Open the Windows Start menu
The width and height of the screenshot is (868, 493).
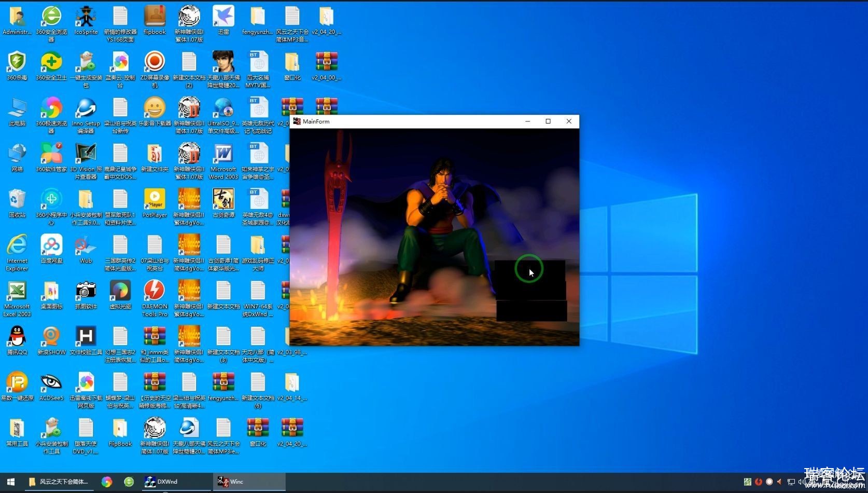coord(11,482)
